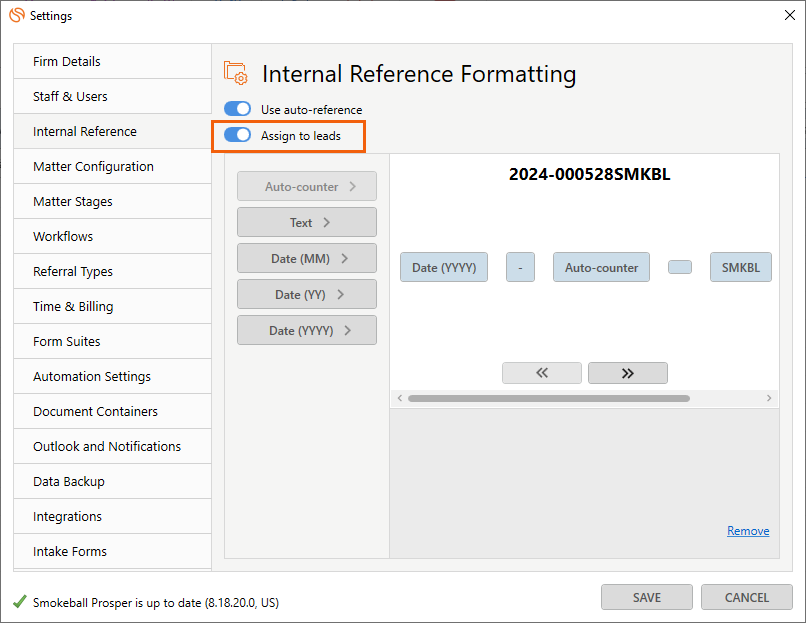This screenshot has height=623, width=806.
Task: Click the Smokeball logo icon in title bar
Action: pos(17,15)
